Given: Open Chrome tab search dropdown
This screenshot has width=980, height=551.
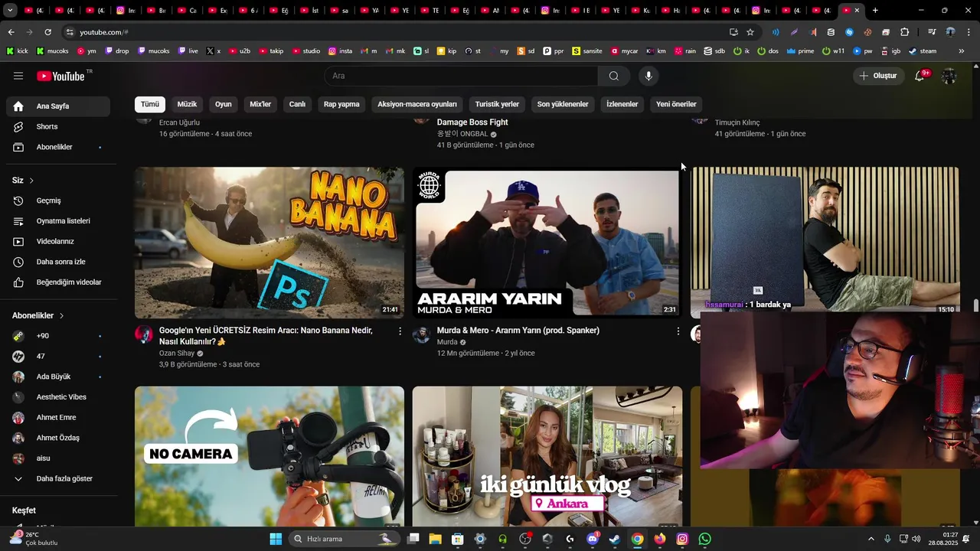Looking at the screenshot, I should click(x=10, y=11).
